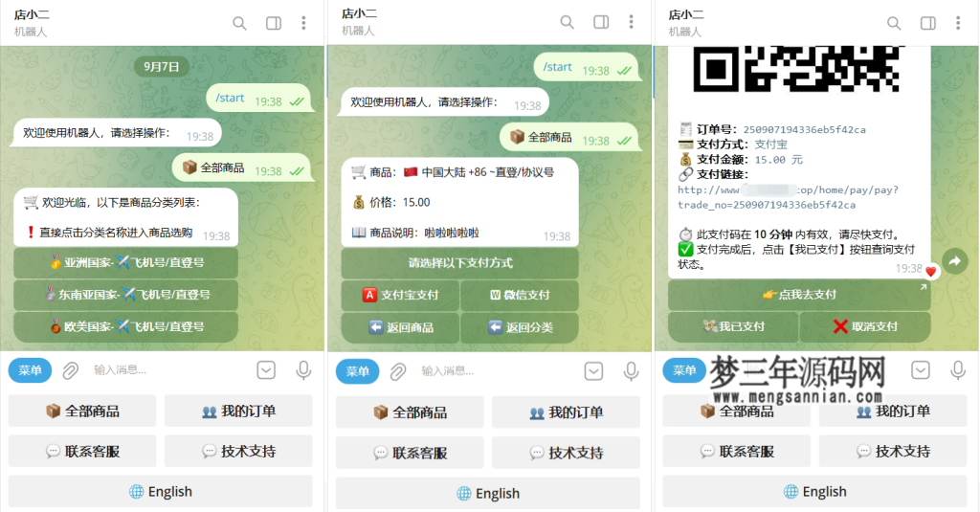The image size is (980, 512).
Task: Select 支付宝支付 payment method
Action: (x=400, y=295)
